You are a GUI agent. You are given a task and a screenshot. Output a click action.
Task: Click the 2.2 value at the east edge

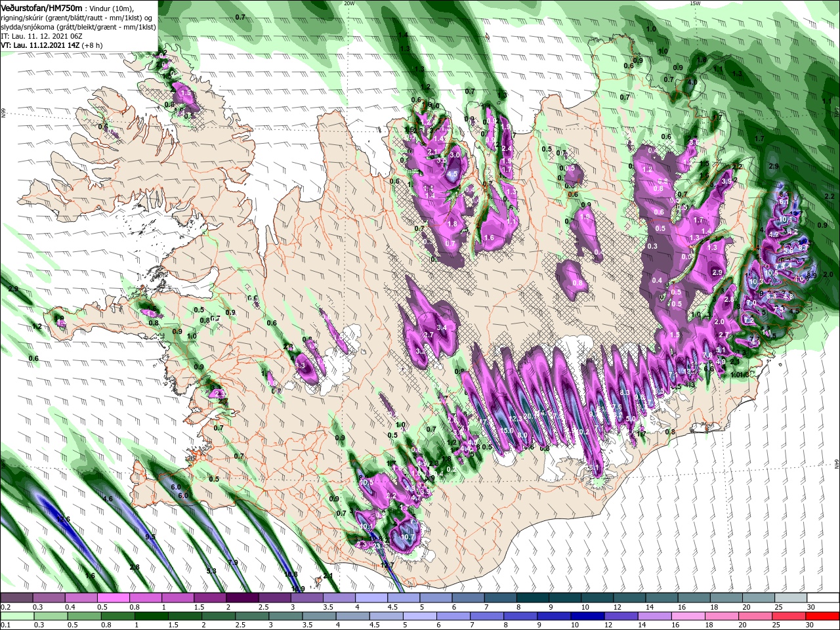(829, 196)
